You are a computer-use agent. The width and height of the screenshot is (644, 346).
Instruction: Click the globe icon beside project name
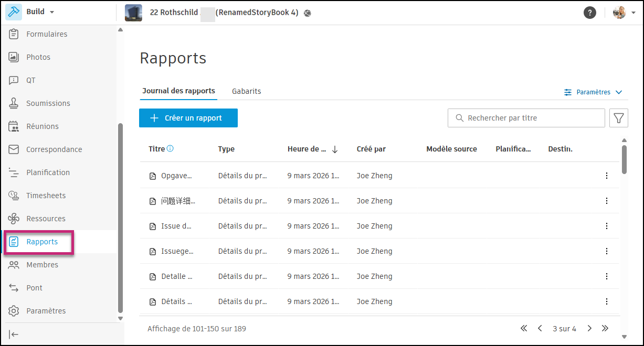click(x=307, y=13)
